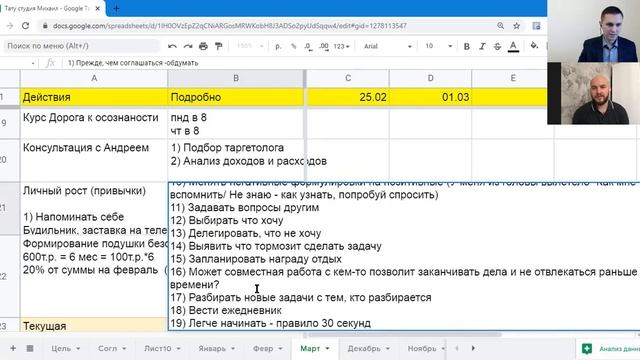Click the formula bar text

[x=133, y=63]
